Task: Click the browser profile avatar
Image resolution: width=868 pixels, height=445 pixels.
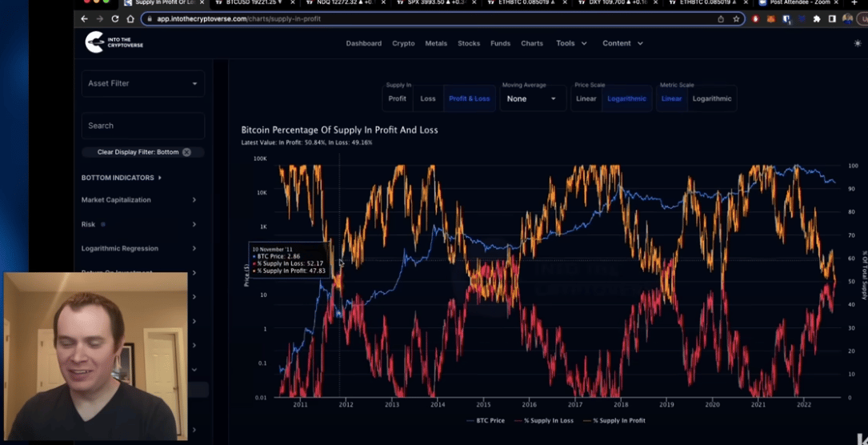Action: click(847, 19)
